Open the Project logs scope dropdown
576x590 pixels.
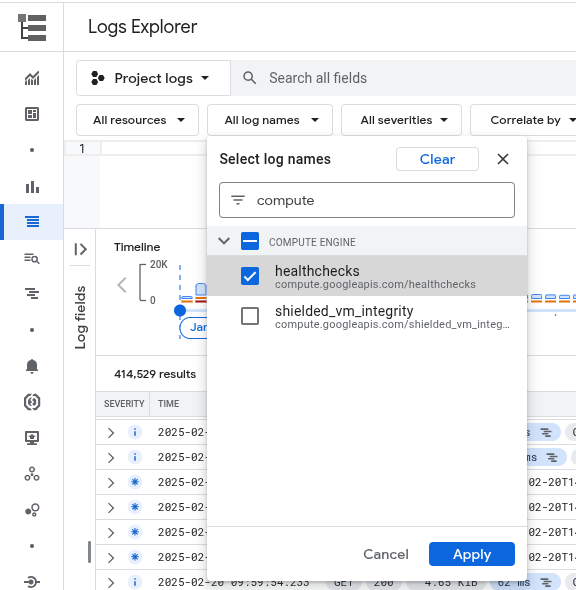pos(153,78)
